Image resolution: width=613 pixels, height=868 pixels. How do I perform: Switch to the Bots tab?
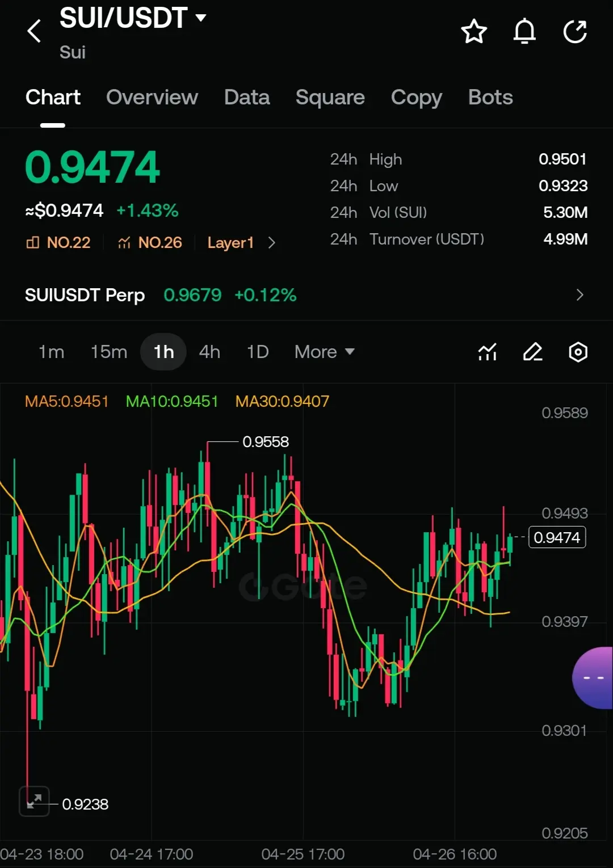coord(490,98)
